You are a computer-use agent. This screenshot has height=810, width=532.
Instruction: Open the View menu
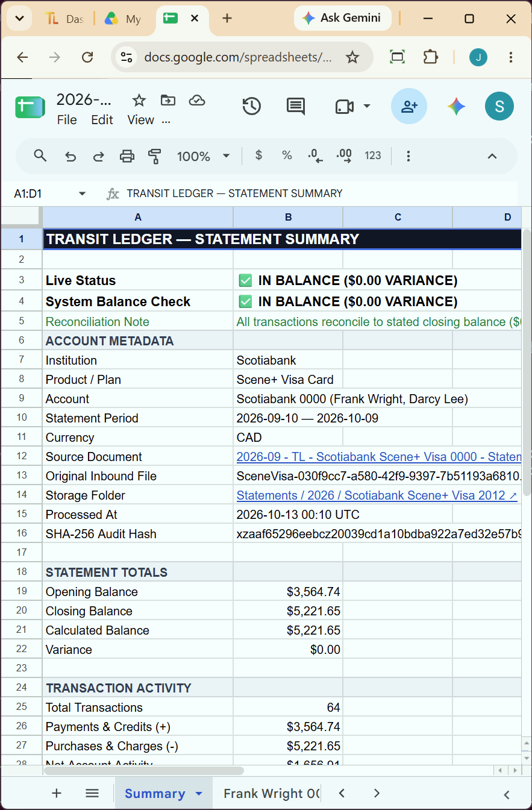click(x=140, y=120)
